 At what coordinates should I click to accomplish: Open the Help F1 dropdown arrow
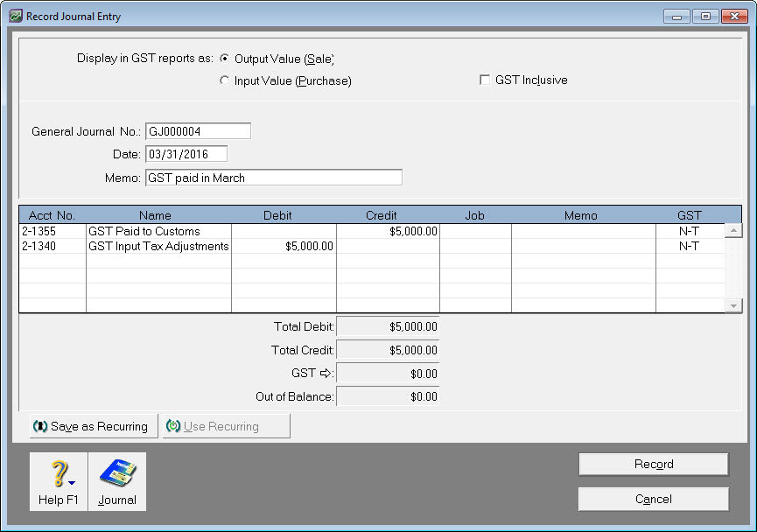pyautogui.click(x=72, y=482)
